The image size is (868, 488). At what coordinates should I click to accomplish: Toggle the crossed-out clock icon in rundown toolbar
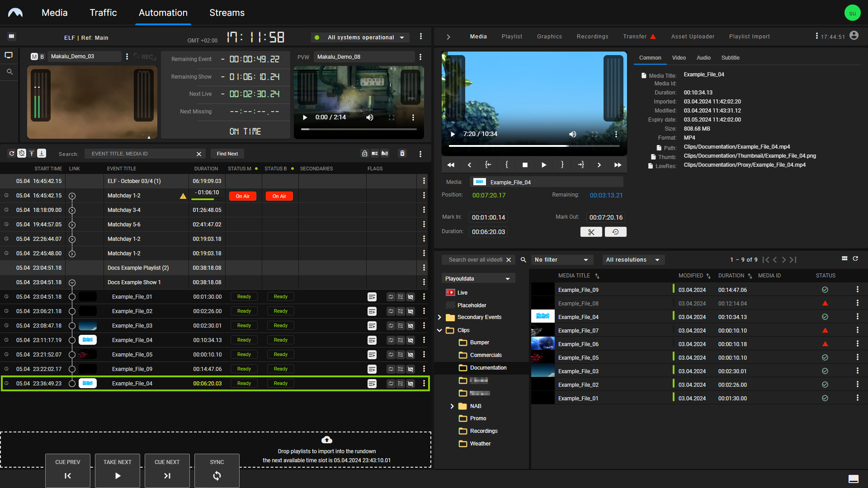(x=22, y=154)
